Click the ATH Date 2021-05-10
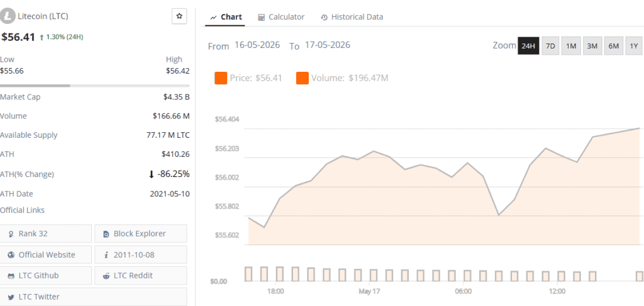 170,194
